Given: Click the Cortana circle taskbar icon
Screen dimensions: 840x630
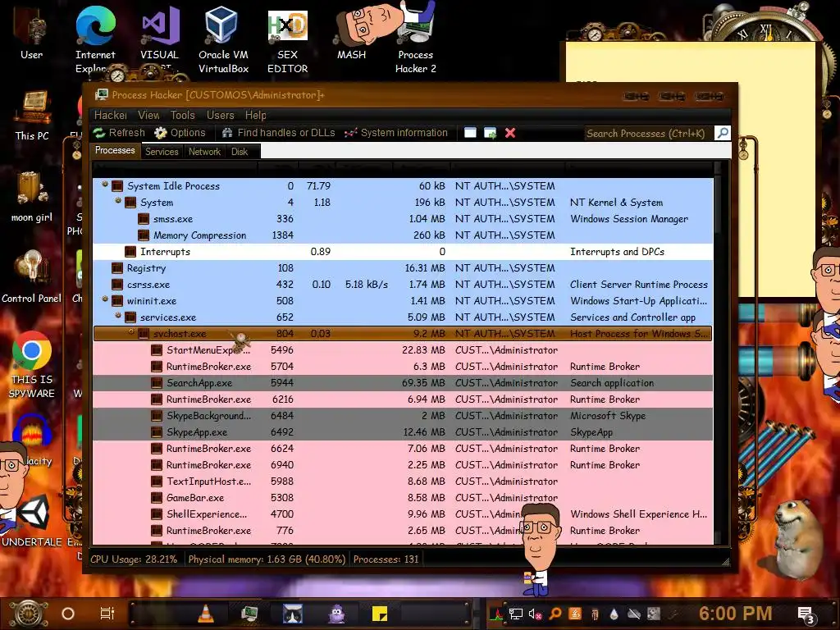Looking at the screenshot, I should (x=68, y=614).
